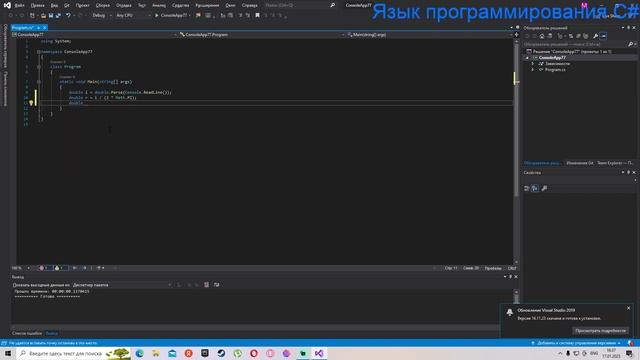This screenshot has height=360, width=640.
Task: Click the bookmark toolbar icon
Action: (257, 16)
